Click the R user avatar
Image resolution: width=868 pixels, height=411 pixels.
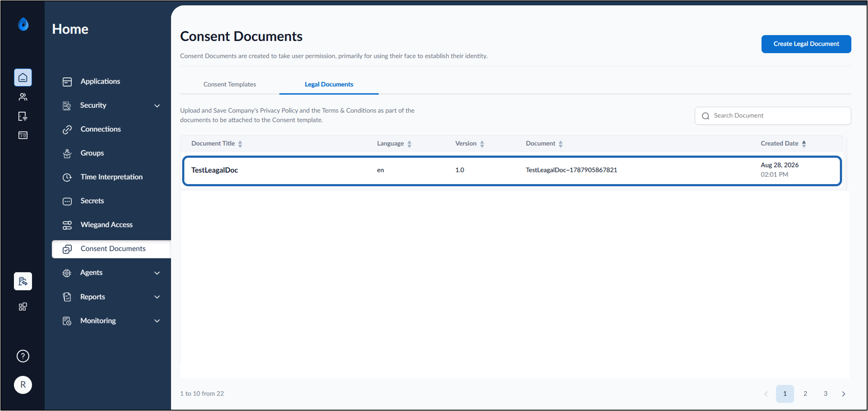click(23, 385)
